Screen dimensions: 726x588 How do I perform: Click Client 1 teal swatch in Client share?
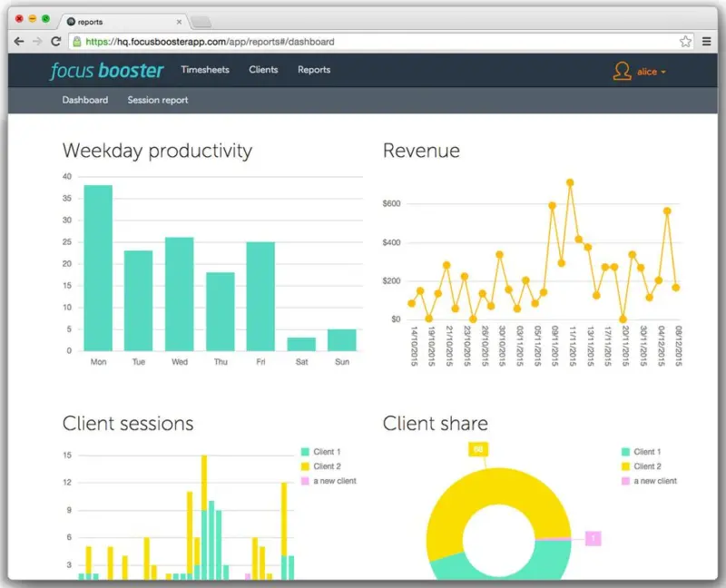click(625, 452)
